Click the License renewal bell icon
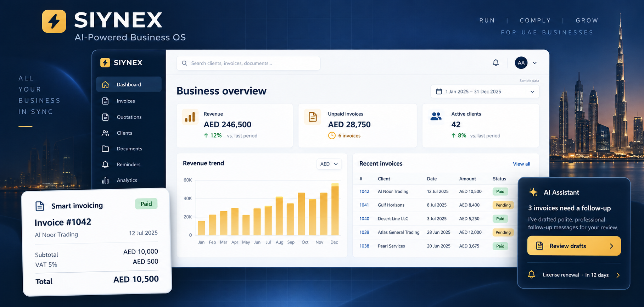The width and height of the screenshot is (644, 307). click(x=531, y=275)
